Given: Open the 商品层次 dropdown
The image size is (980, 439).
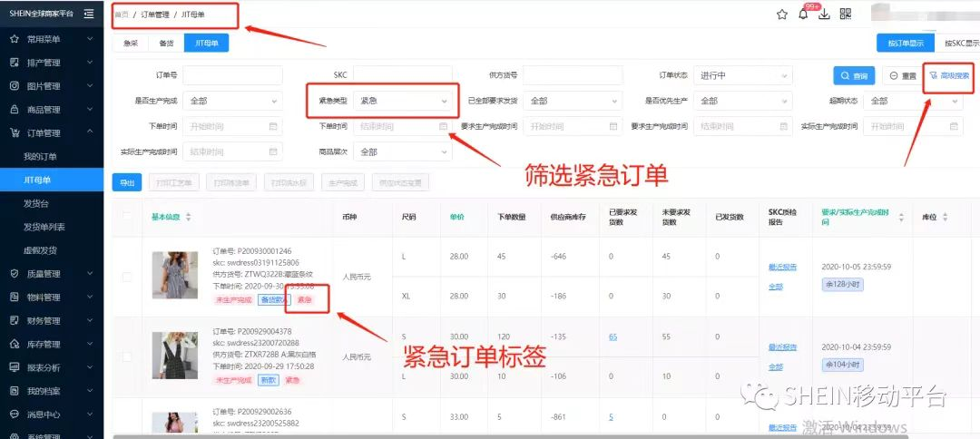Looking at the screenshot, I should [403, 151].
